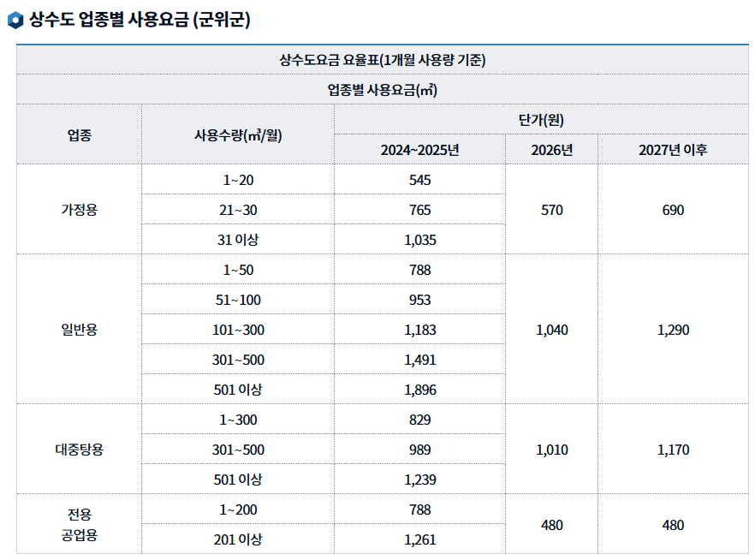The image size is (755, 560).
Task: Click the '1~20' usage range cell
Action: pos(238,180)
